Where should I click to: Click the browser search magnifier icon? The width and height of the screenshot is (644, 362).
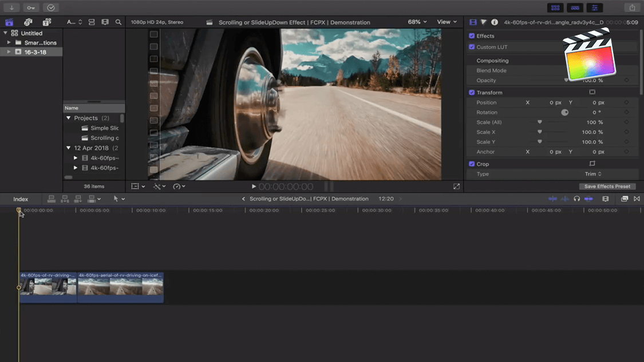pos(118,22)
